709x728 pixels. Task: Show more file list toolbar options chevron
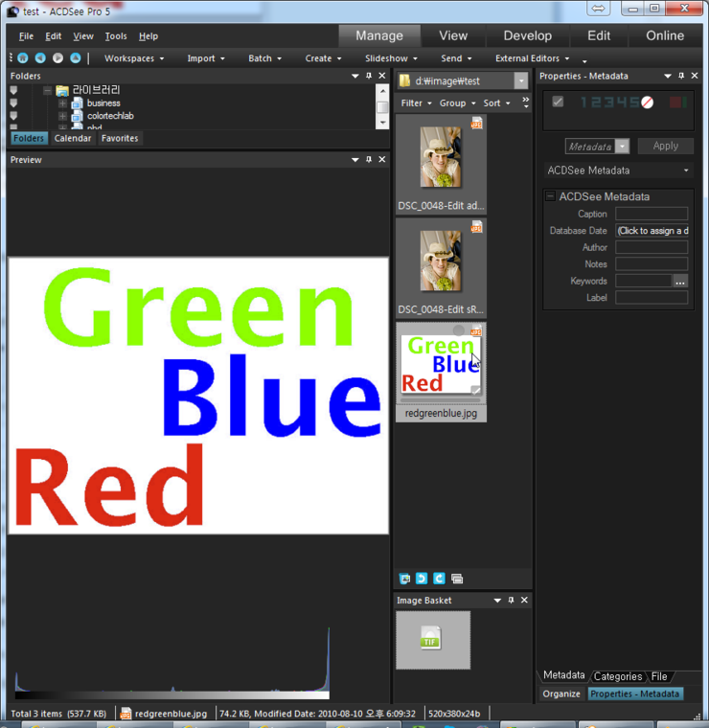click(526, 102)
